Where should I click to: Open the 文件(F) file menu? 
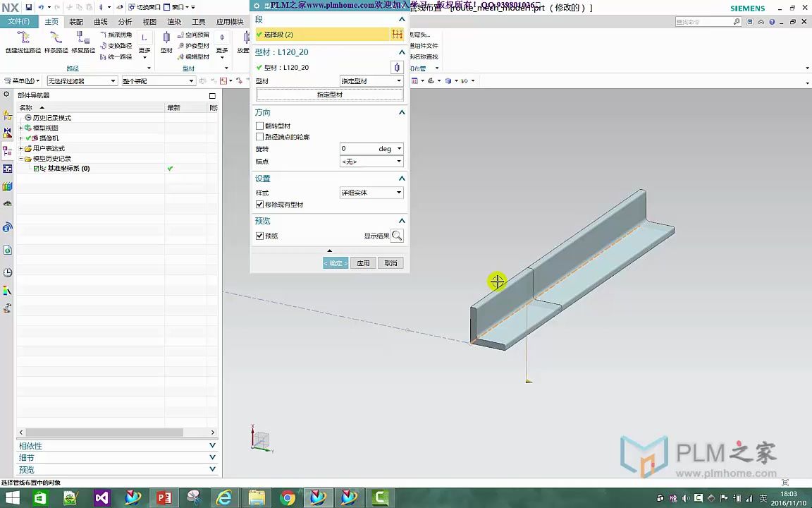pyautogui.click(x=18, y=21)
